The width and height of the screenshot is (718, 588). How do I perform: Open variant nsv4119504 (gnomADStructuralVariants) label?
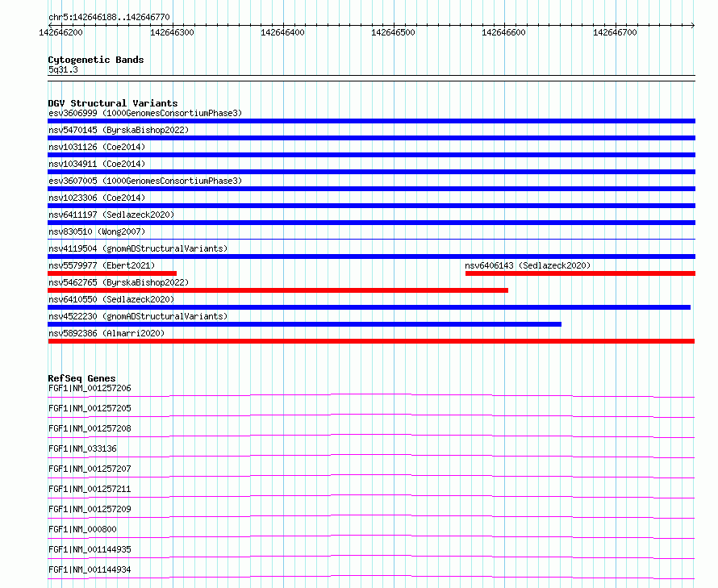point(138,248)
